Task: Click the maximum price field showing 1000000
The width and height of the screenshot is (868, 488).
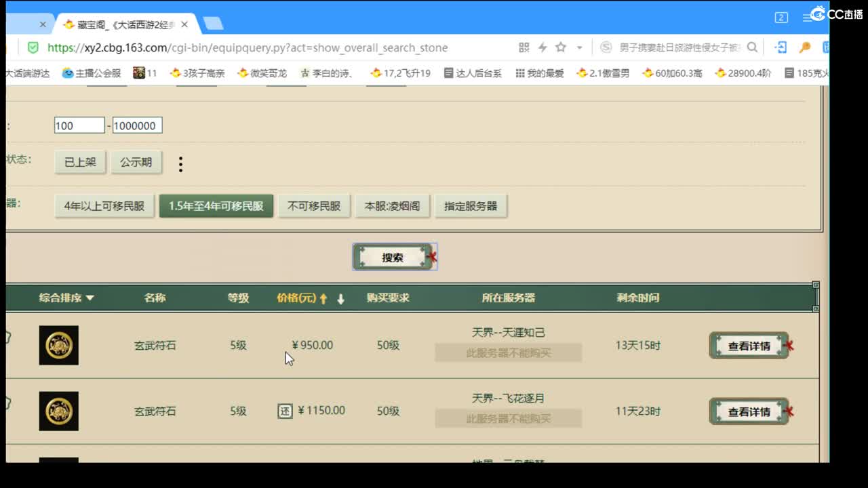Action: (x=137, y=125)
